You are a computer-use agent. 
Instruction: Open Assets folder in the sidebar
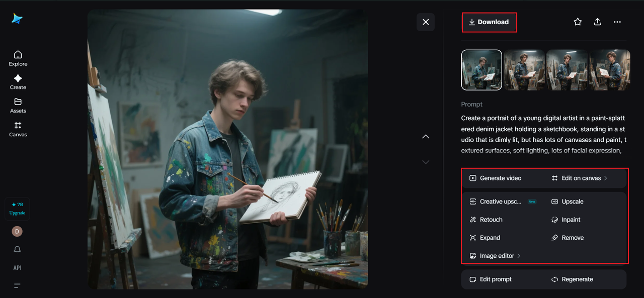pyautogui.click(x=18, y=106)
